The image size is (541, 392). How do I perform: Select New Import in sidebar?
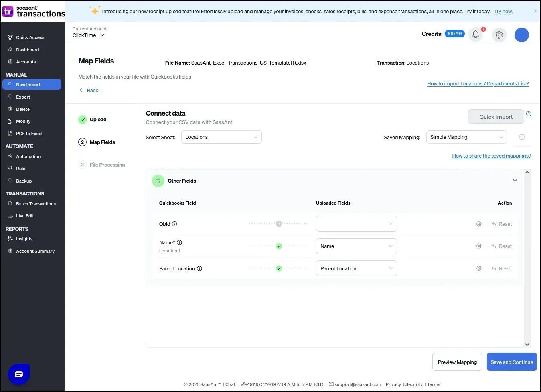(x=32, y=85)
